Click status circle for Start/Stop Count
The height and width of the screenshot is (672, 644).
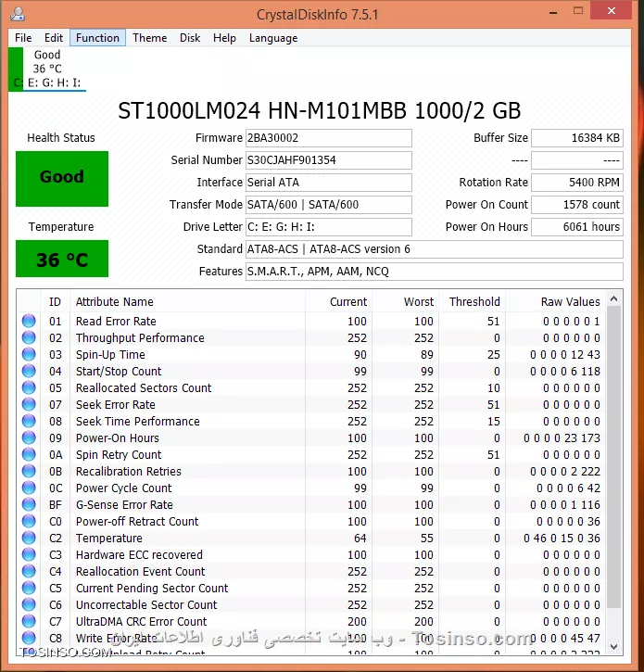(29, 371)
